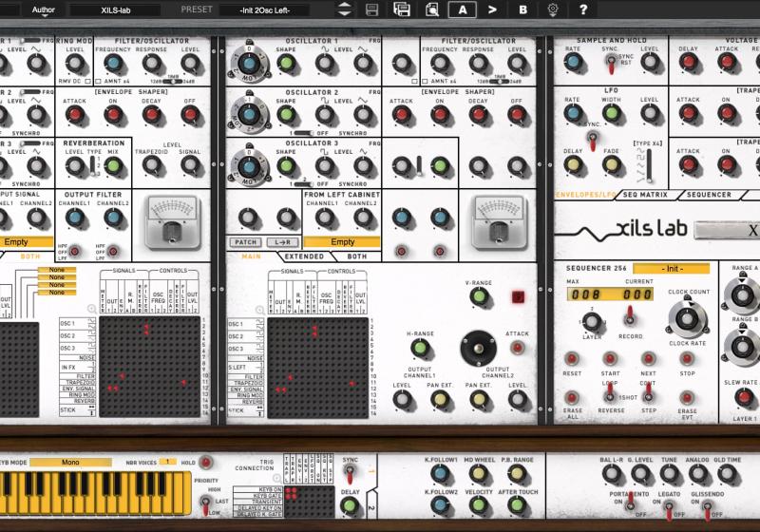Viewport: 760px width, 532px height.
Task: Toggle the LEGATO on/off switch
Action: click(669, 509)
